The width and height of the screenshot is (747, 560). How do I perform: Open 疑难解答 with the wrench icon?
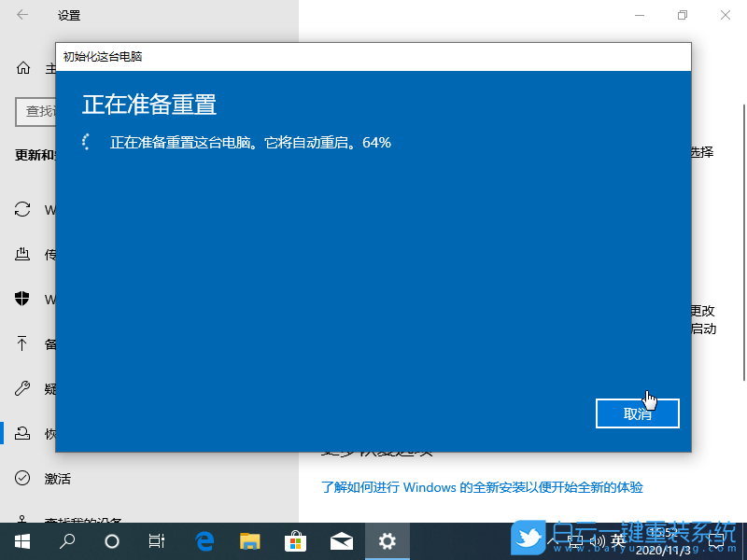coord(21,388)
